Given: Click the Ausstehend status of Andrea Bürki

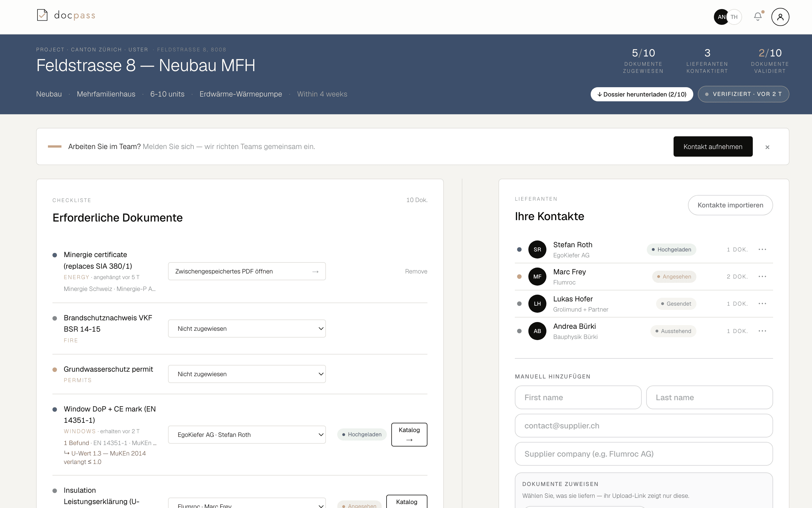Looking at the screenshot, I should click(x=673, y=331).
